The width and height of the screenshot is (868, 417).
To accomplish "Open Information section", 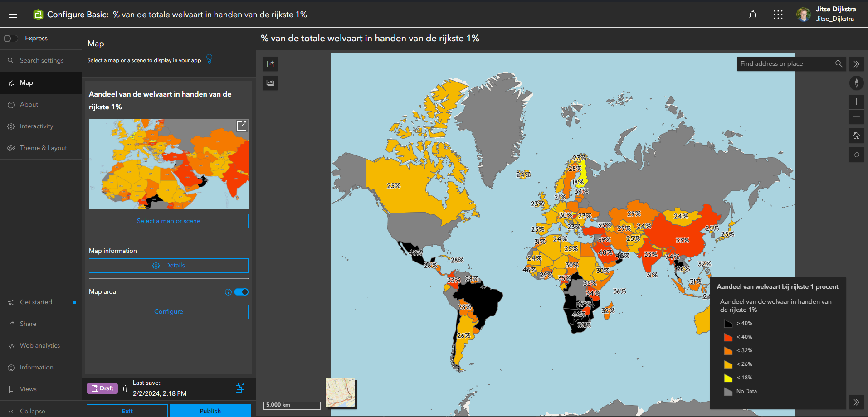I will point(41,367).
